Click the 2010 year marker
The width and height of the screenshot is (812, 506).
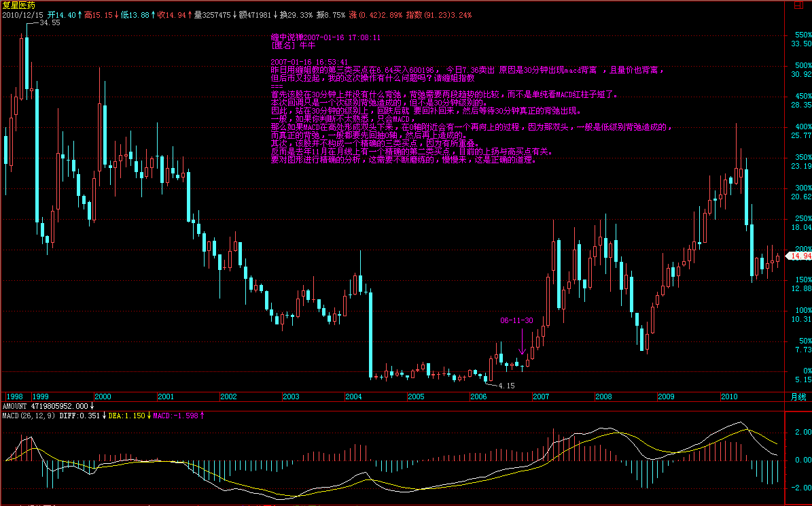click(x=729, y=397)
